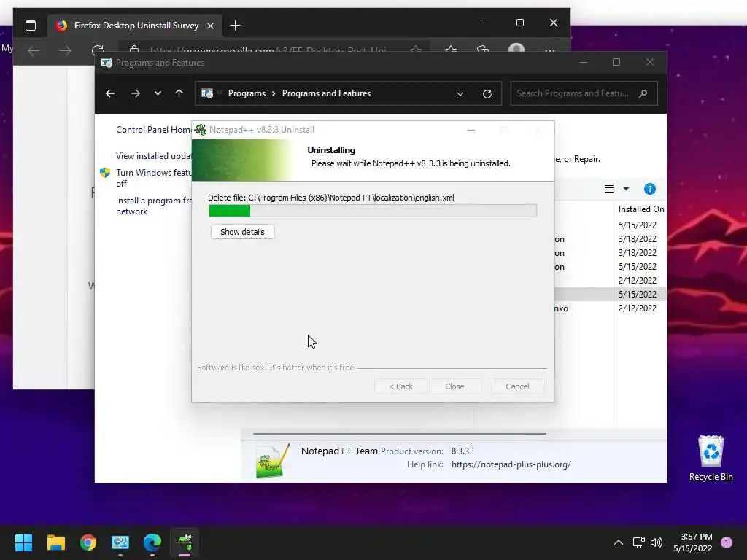Image resolution: width=747 pixels, height=560 pixels.
Task: Go forward in the browser window
Action: click(x=65, y=50)
